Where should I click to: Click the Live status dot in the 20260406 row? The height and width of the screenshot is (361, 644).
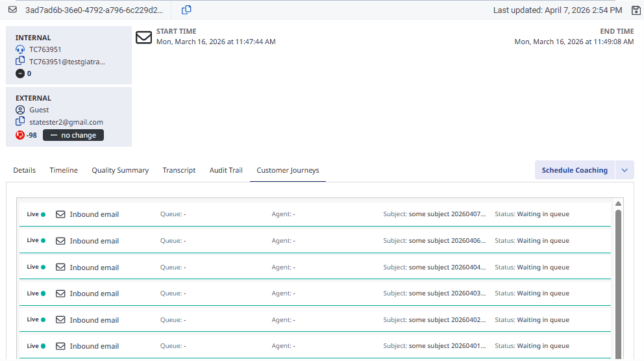[x=43, y=241]
